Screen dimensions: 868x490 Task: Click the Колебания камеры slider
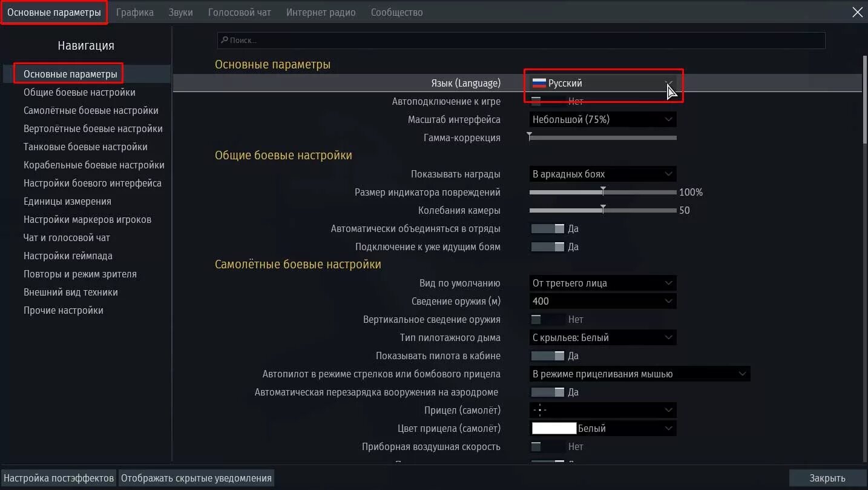pos(603,210)
